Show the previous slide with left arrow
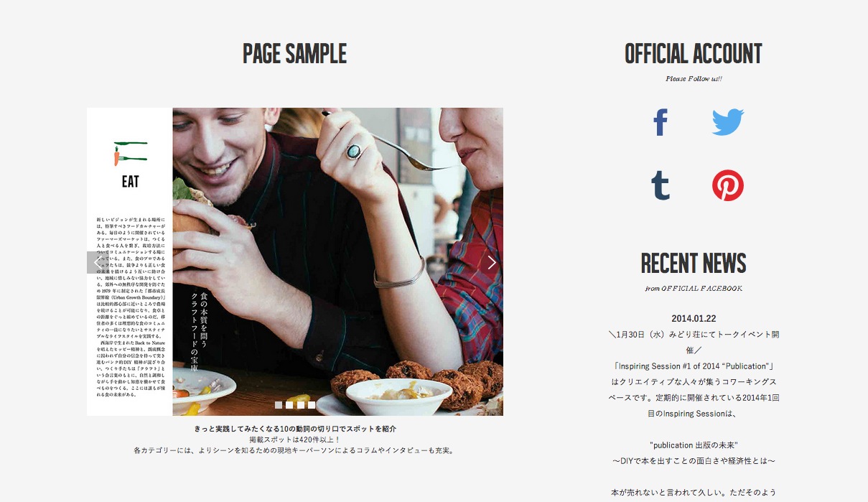The height and width of the screenshot is (502, 868). pos(98,262)
